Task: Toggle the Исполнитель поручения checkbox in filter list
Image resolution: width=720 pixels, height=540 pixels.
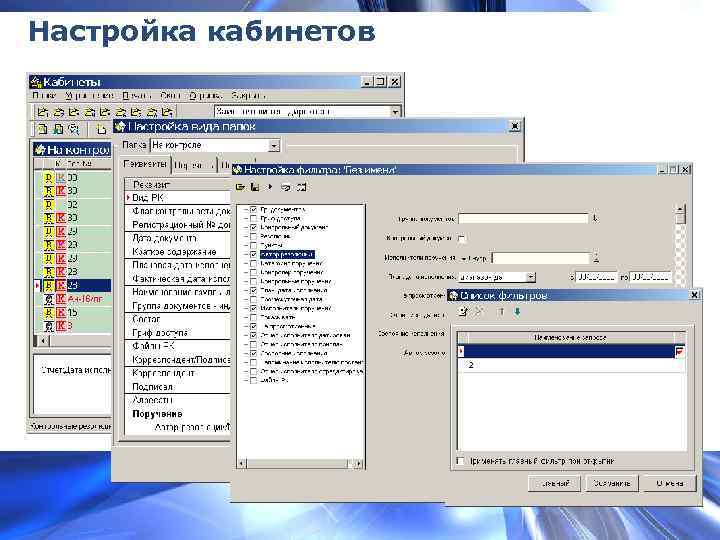Action: click(253, 308)
